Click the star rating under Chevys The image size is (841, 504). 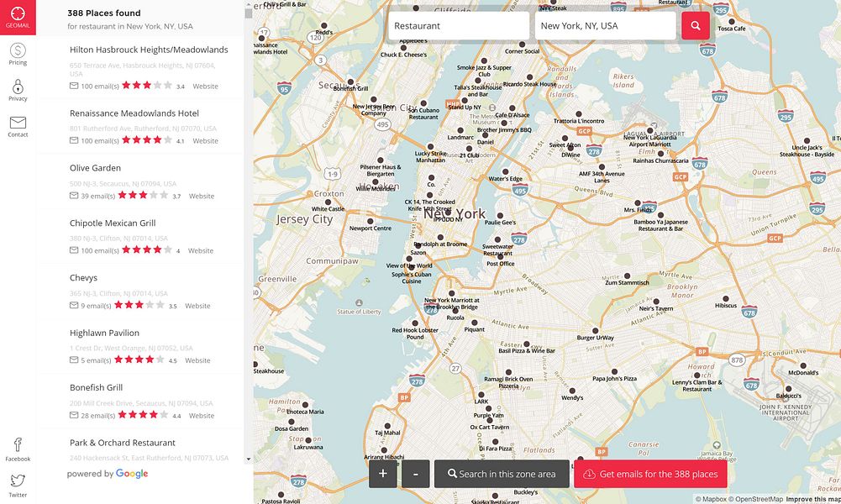coord(139,304)
